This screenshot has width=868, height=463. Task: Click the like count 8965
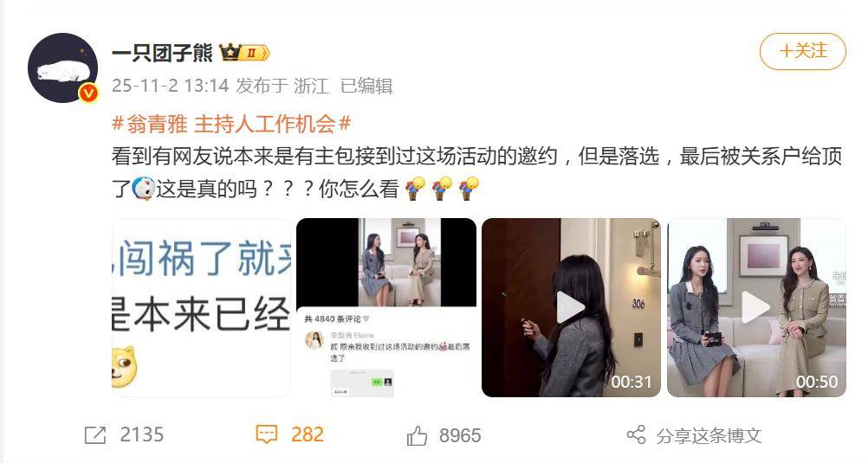460,435
